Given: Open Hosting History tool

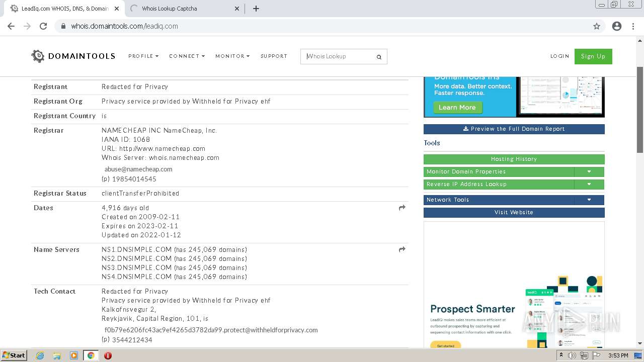Looking at the screenshot, I should click(x=514, y=159).
